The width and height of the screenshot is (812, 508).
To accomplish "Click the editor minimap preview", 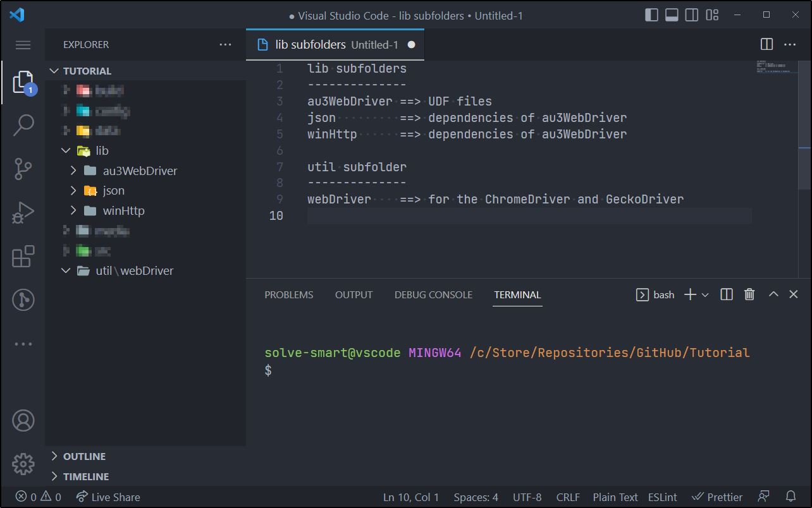I will [773, 67].
